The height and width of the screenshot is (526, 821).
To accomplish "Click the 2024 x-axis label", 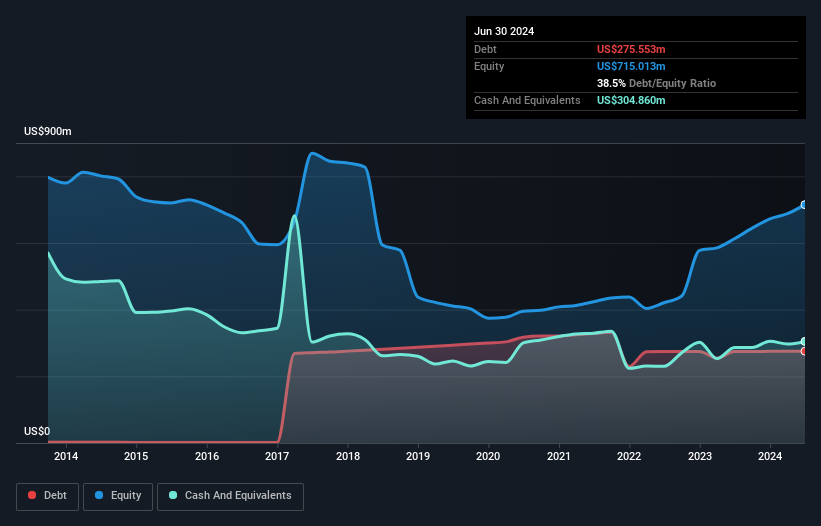I will (770, 456).
